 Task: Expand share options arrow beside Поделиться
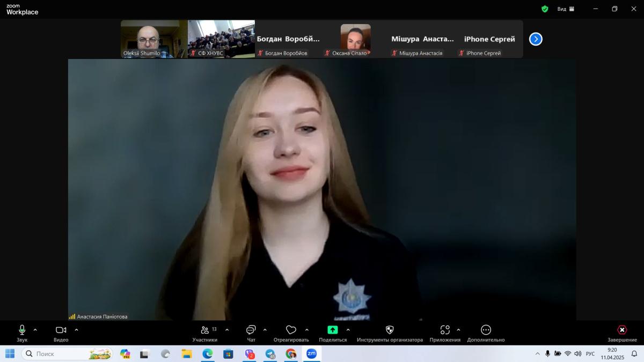click(348, 330)
